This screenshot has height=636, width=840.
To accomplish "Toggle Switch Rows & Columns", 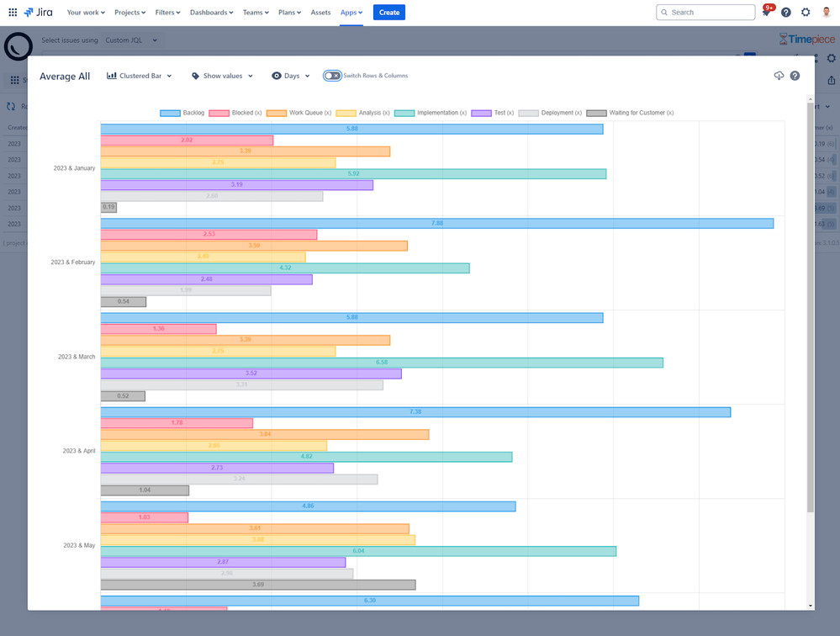I will pos(332,76).
